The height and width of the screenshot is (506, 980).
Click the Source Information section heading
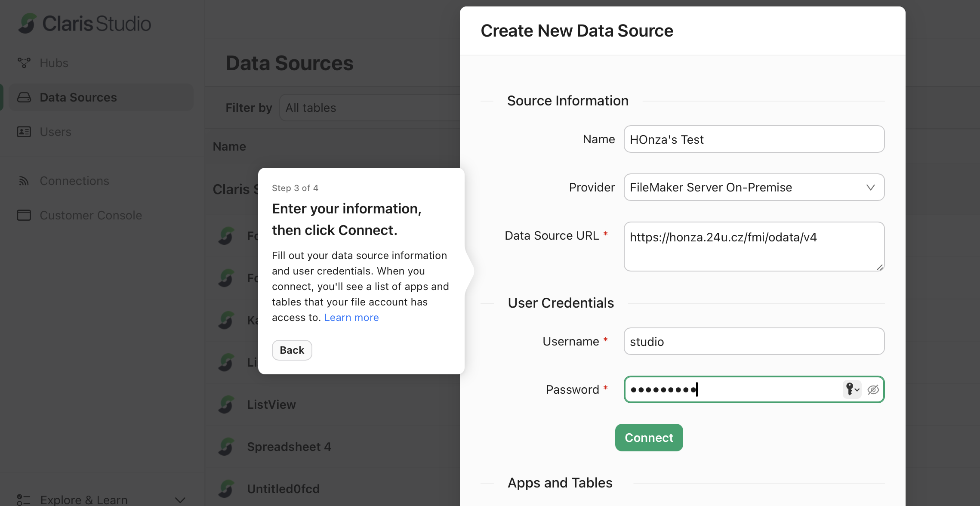pos(568,101)
